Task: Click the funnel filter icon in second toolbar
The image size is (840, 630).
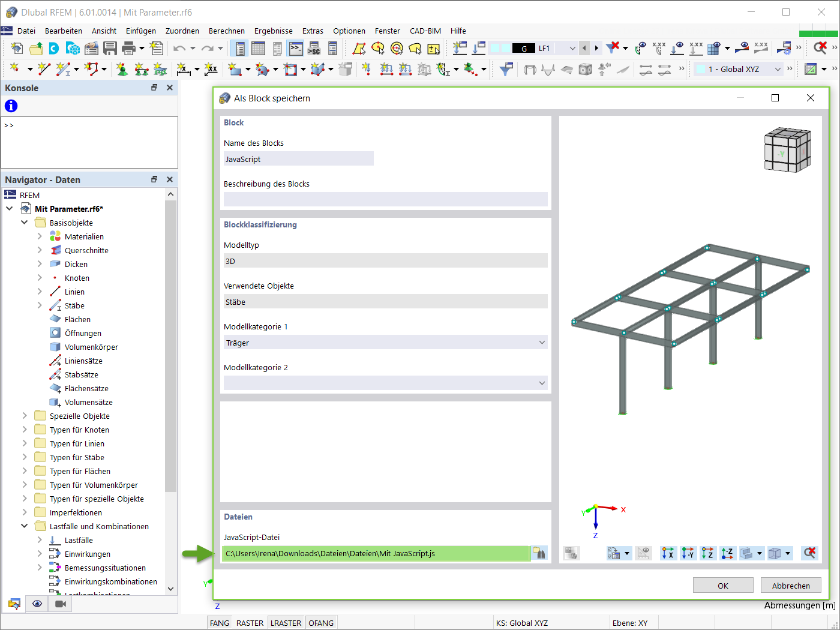Action: point(506,70)
